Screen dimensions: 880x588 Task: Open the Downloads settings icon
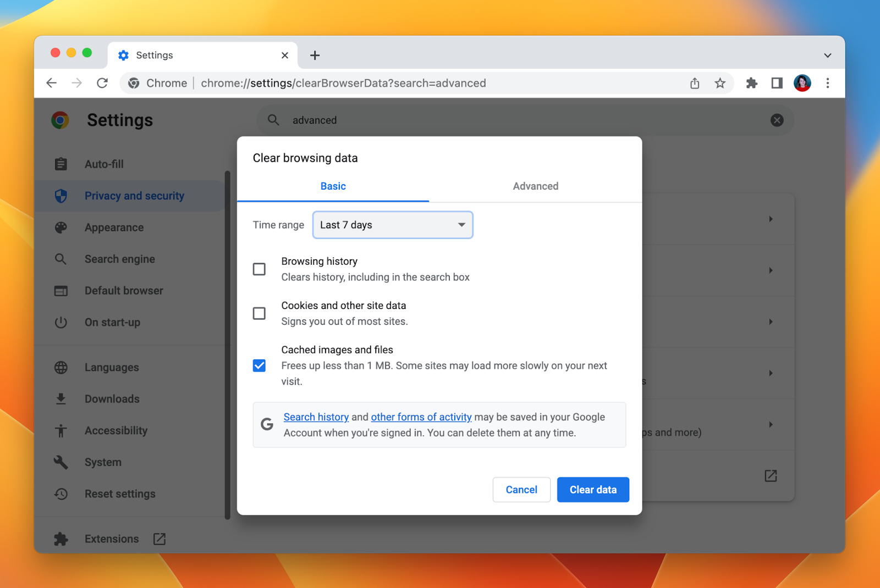(x=61, y=398)
